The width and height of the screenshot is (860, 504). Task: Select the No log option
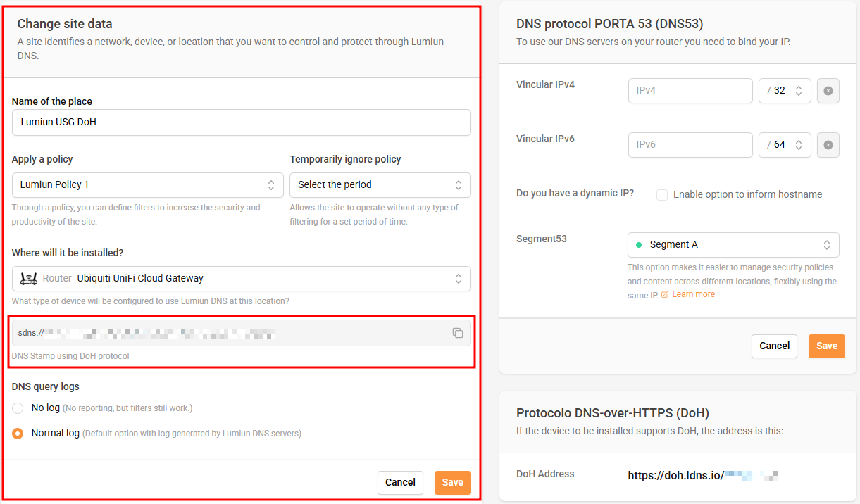[x=18, y=408]
